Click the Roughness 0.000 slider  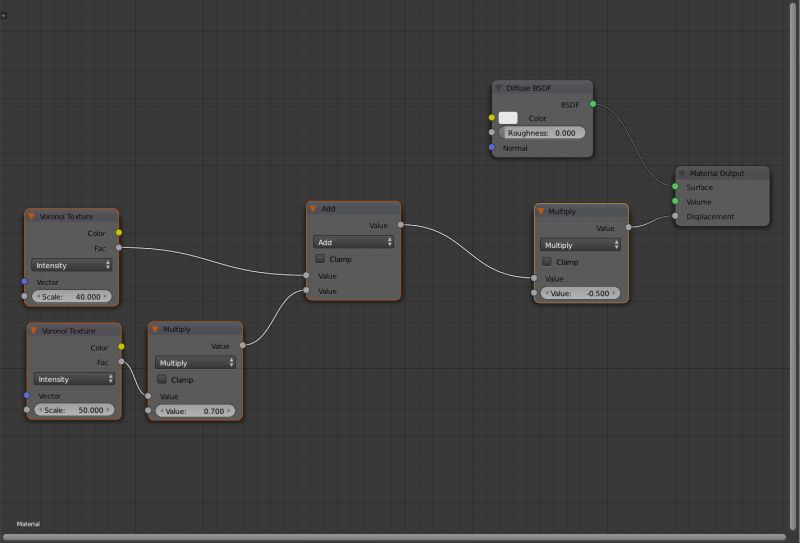(542, 133)
